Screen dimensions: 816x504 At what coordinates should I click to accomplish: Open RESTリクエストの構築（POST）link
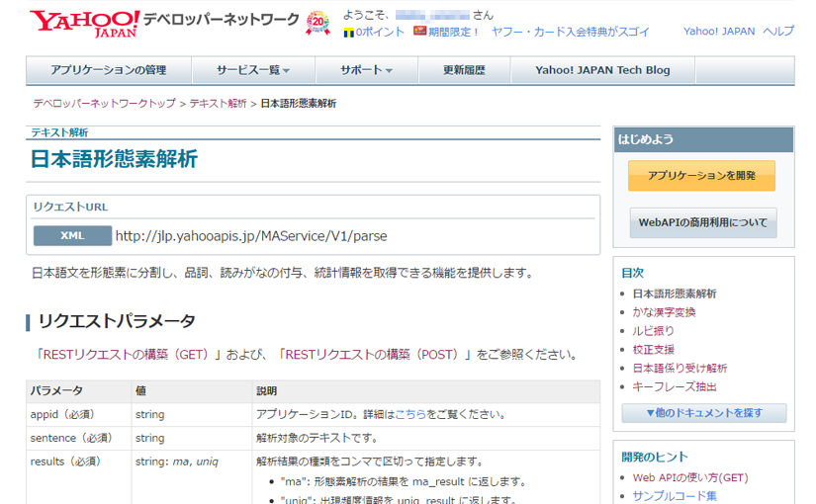coord(372,355)
